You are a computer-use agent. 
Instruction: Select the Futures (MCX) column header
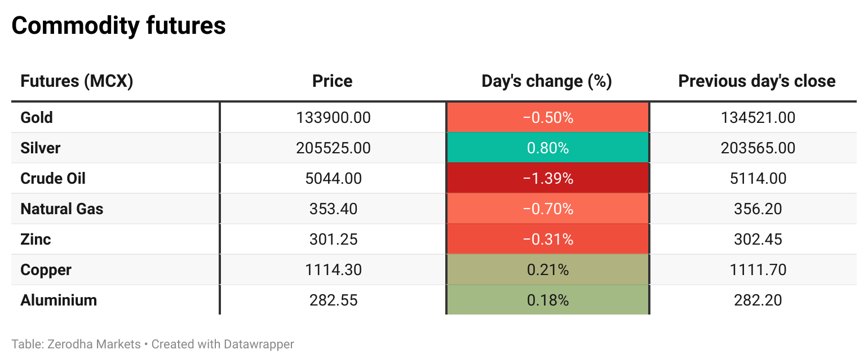pyautogui.click(x=77, y=81)
